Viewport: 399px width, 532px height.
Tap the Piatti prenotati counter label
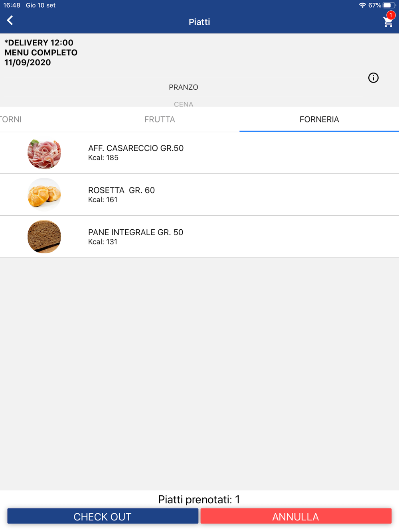pyautogui.click(x=199, y=499)
